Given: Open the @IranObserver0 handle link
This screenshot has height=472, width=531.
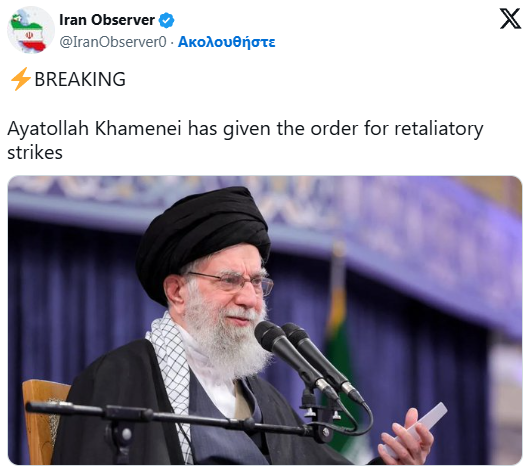Looking at the screenshot, I should (x=113, y=42).
